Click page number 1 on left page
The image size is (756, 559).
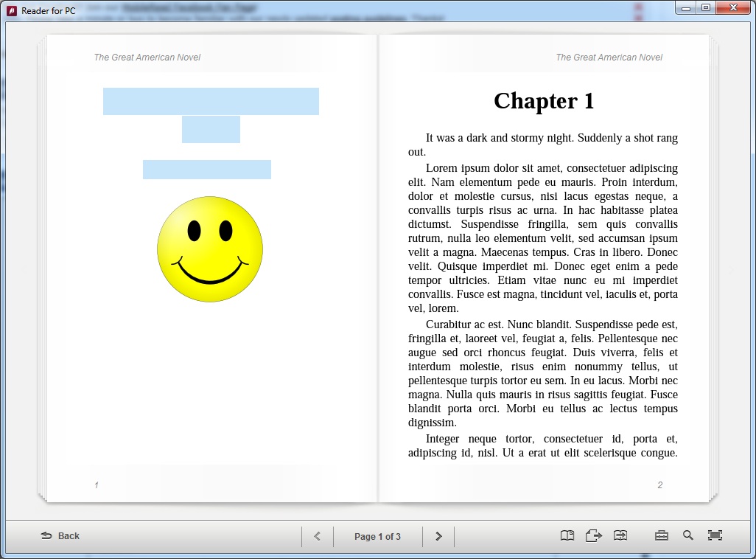point(97,485)
